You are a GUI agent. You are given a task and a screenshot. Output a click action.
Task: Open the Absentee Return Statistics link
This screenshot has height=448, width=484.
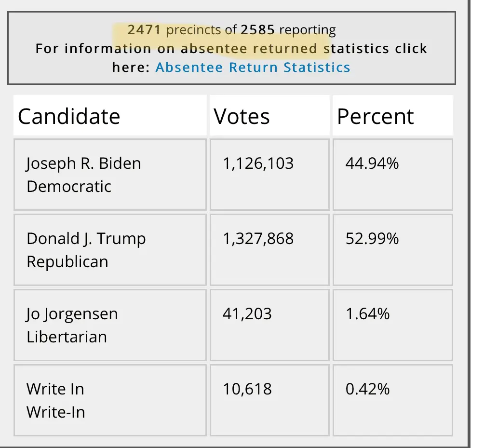tap(253, 67)
